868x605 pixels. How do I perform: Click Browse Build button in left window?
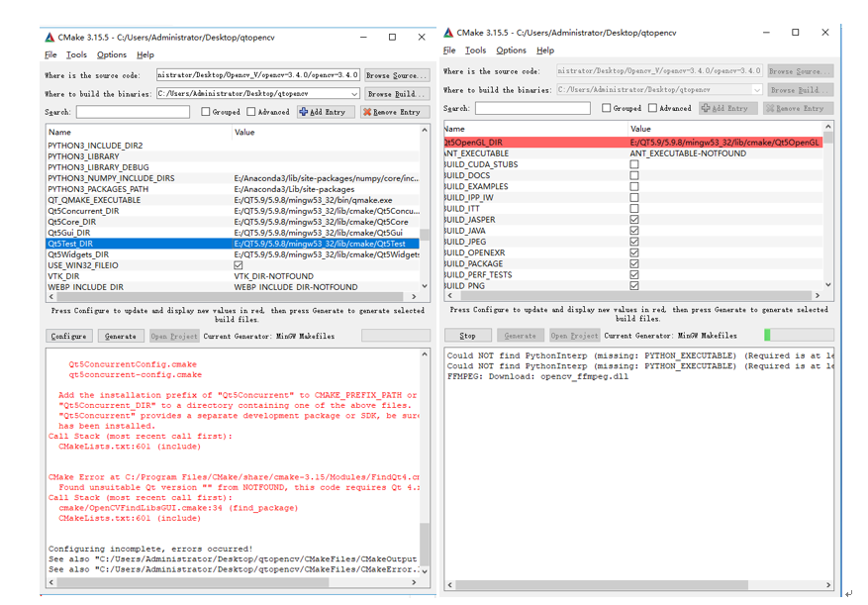tap(397, 94)
